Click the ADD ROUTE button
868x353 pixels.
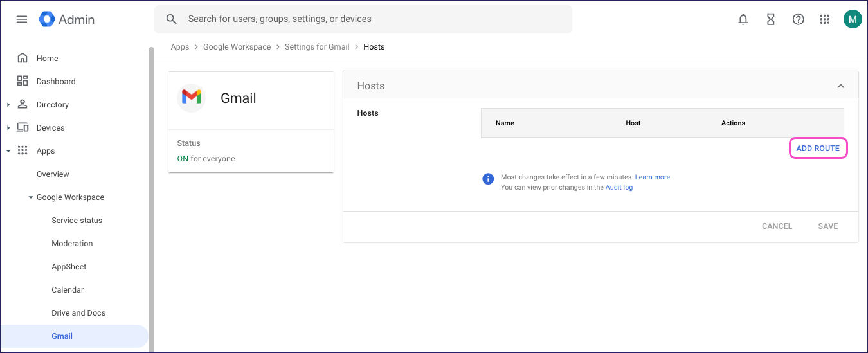point(818,149)
